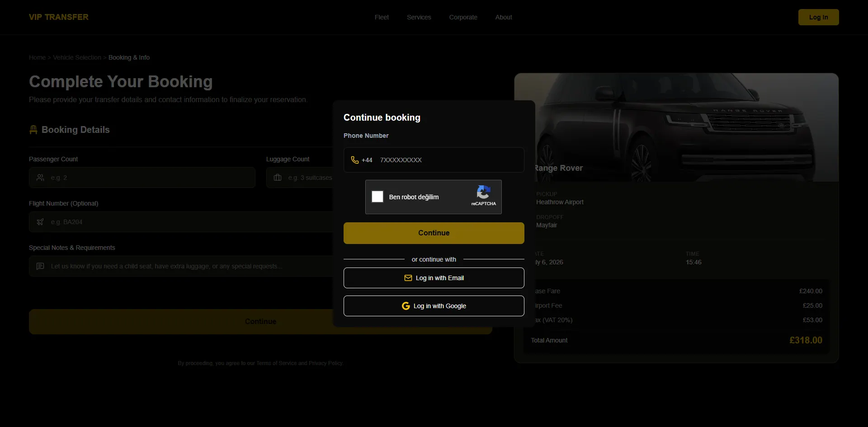Click the Total Amount £318.00 value
This screenshot has width=868, height=427.
click(x=806, y=340)
